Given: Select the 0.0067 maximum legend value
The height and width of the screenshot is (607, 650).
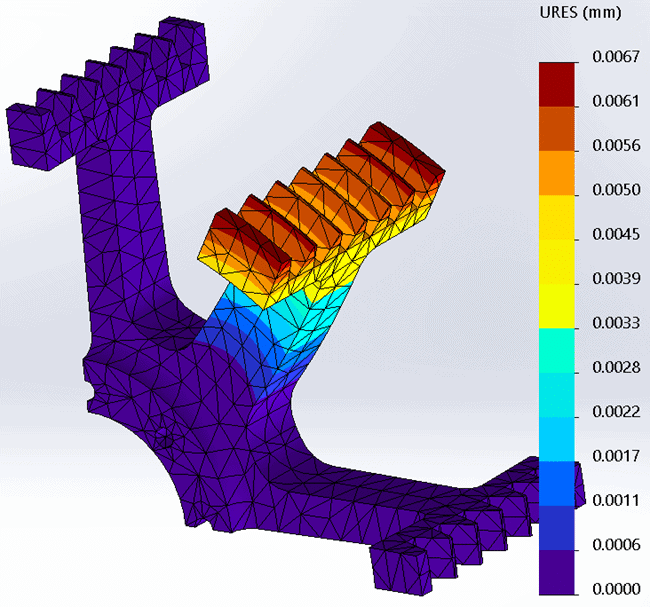Looking at the screenshot, I should coord(616,56).
